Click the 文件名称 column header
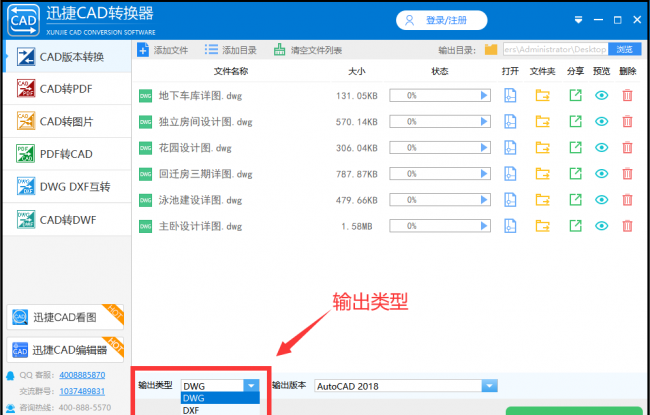The height and width of the screenshot is (415, 650). tap(231, 71)
